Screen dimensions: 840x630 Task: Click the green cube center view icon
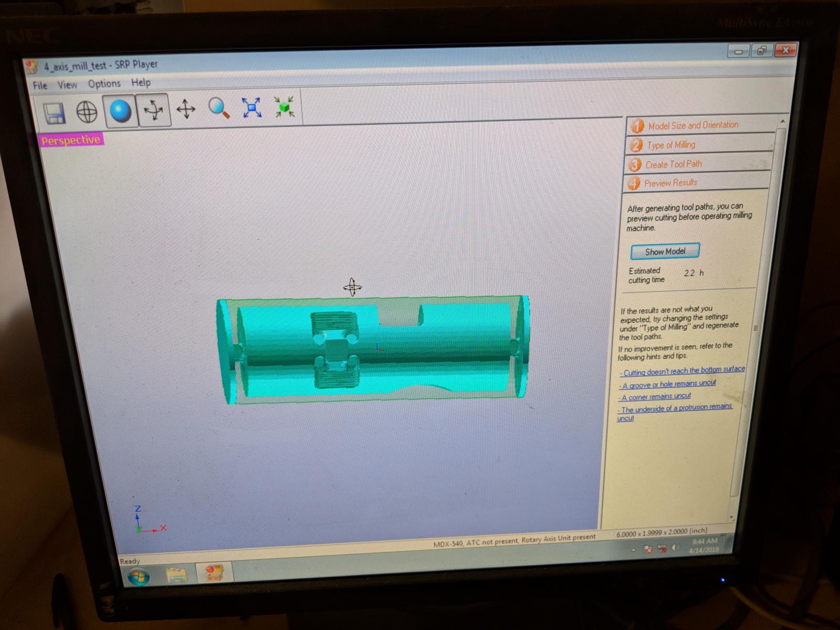click(284, 107)
